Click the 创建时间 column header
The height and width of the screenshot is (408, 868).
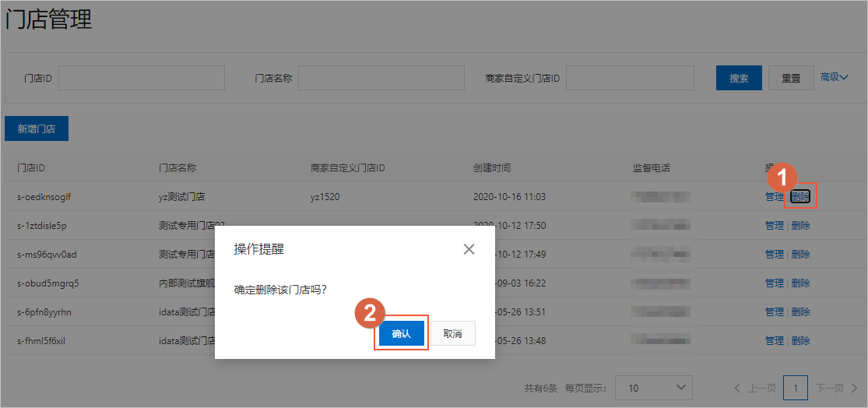tap(492, 167)
